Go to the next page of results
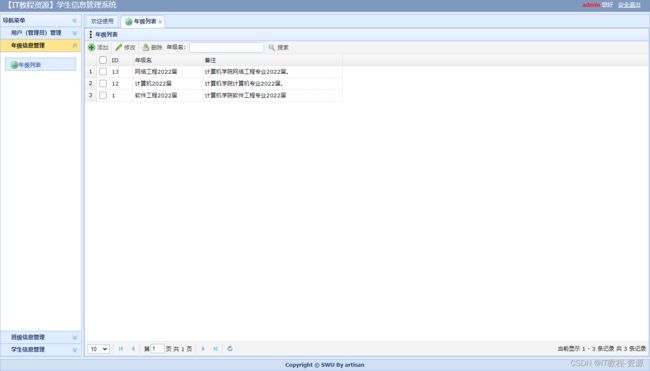This screenshot has width=650, height=371. pyautogui.click(x=203, y=349)
